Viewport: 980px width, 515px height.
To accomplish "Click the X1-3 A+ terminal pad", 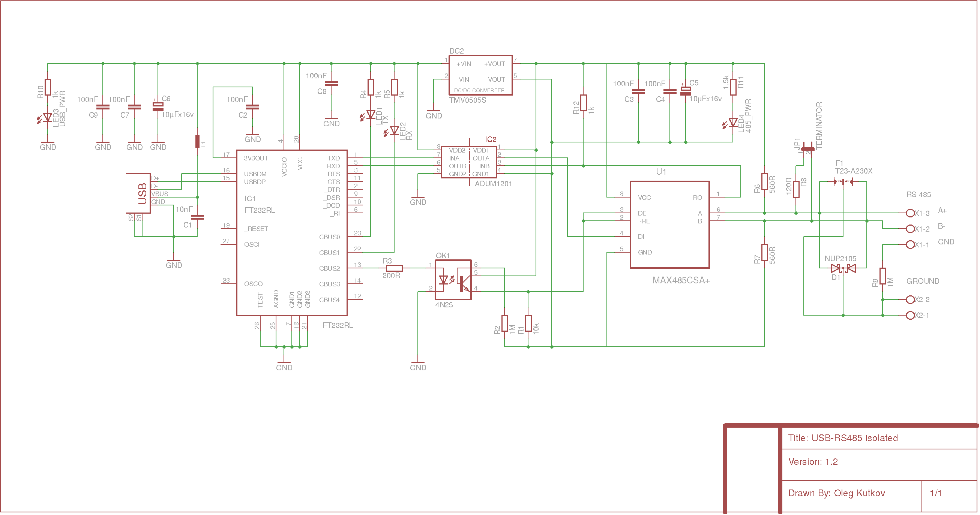I will (x=910, y=213).
